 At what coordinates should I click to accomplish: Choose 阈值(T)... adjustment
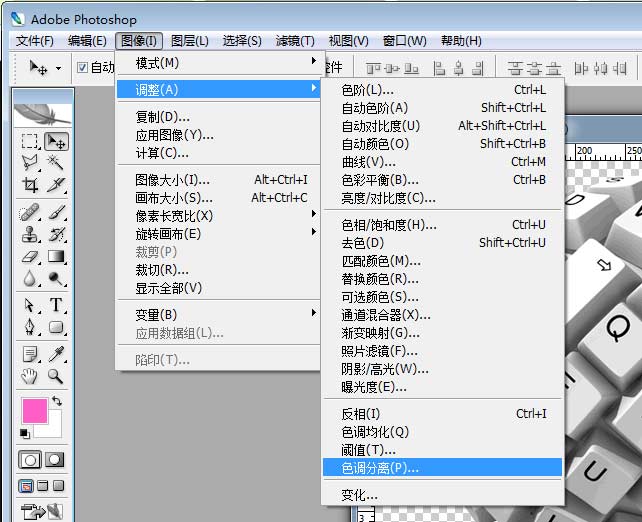coord(442,450)
